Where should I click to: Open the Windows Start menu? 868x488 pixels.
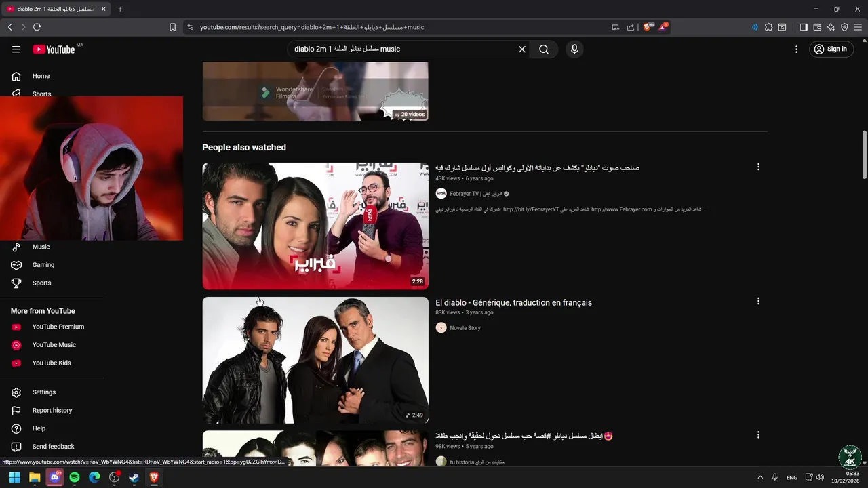14,477
